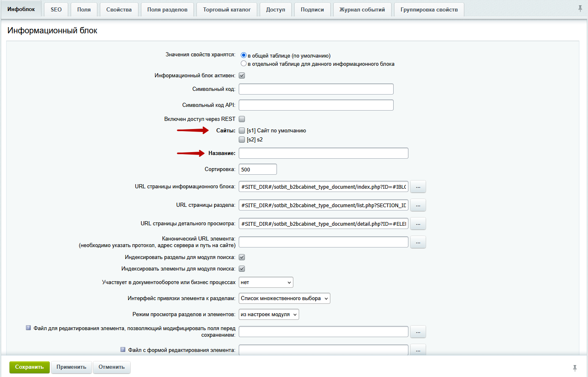Screen dimensions: 588x377
Task: Click help icon near element edit form field
Action: (x=123, y=349)
